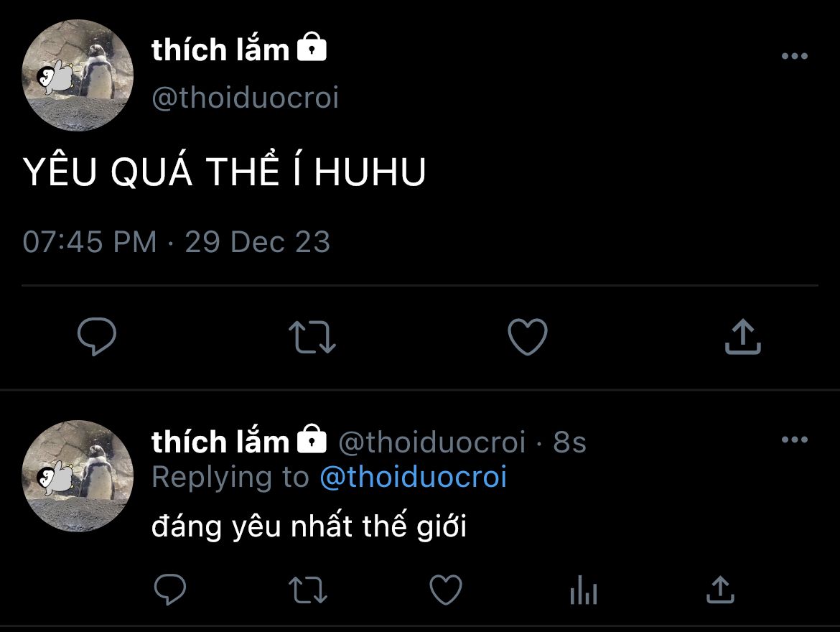The height and width of the screenshot is (632, 840).
Task: Open the main tweet's three-dot options menu
Action: (795, 56)
